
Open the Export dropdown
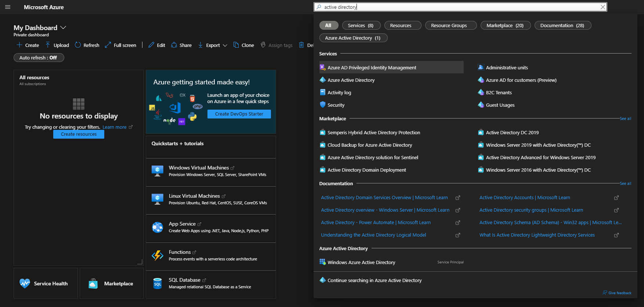click(213, 45)
